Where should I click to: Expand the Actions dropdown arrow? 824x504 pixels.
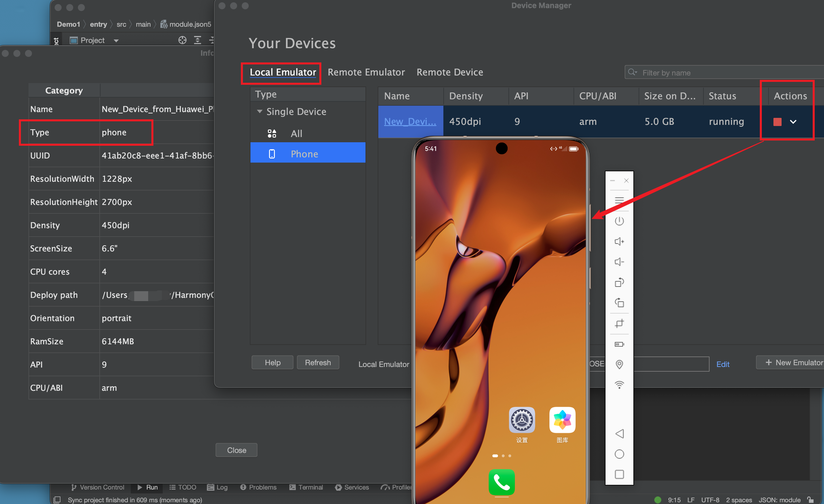click(x=793, y=122)
